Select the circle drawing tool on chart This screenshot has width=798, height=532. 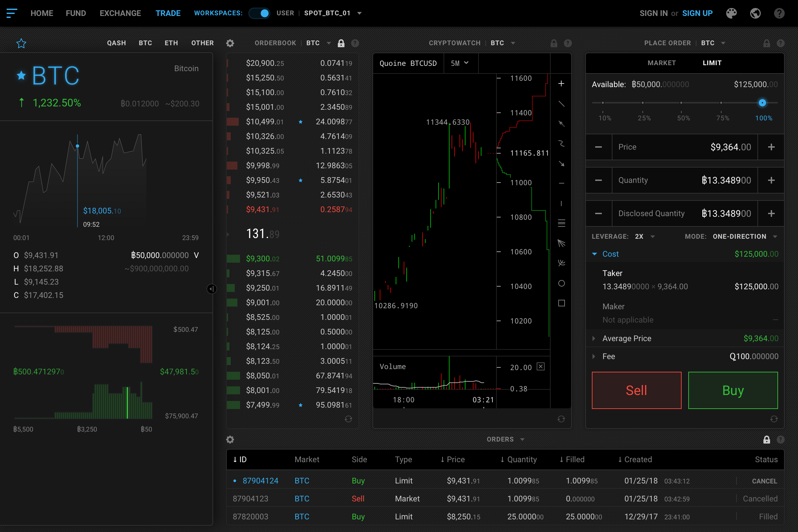[x=561, y=283]
